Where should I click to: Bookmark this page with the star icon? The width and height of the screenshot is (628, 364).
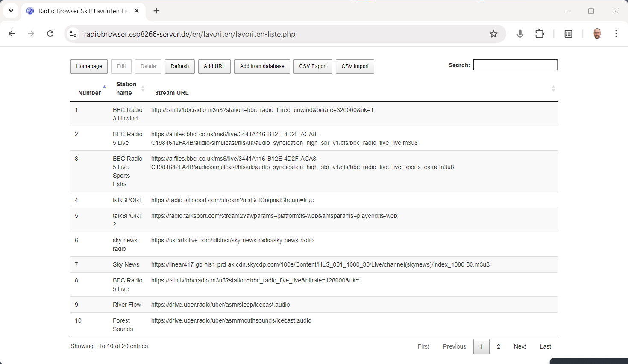[x=493, y=34]
